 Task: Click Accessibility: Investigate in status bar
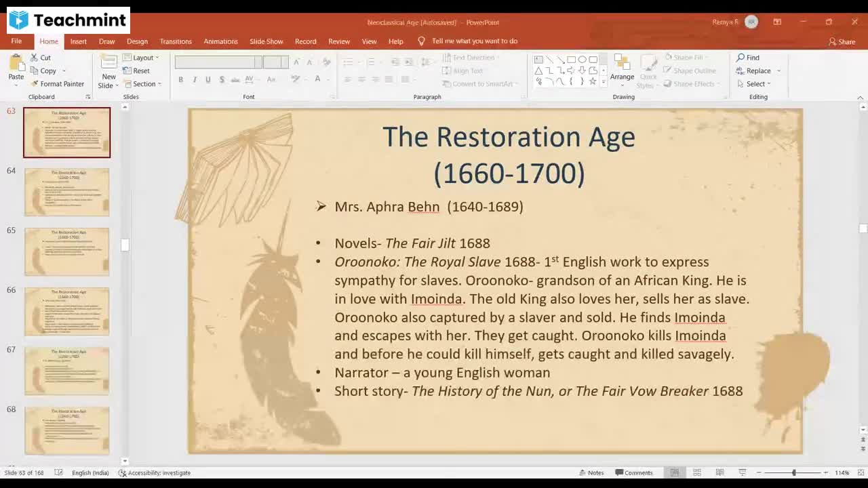point(155,472)
